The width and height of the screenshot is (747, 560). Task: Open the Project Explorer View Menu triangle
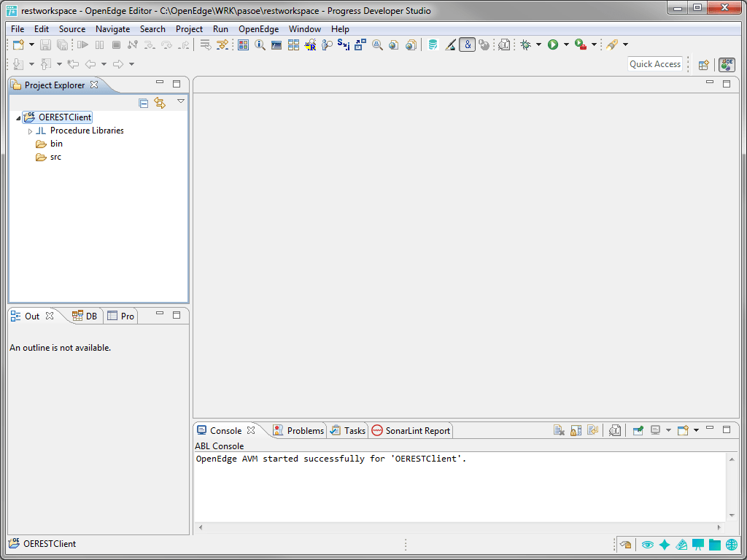(x=181, y=101)
